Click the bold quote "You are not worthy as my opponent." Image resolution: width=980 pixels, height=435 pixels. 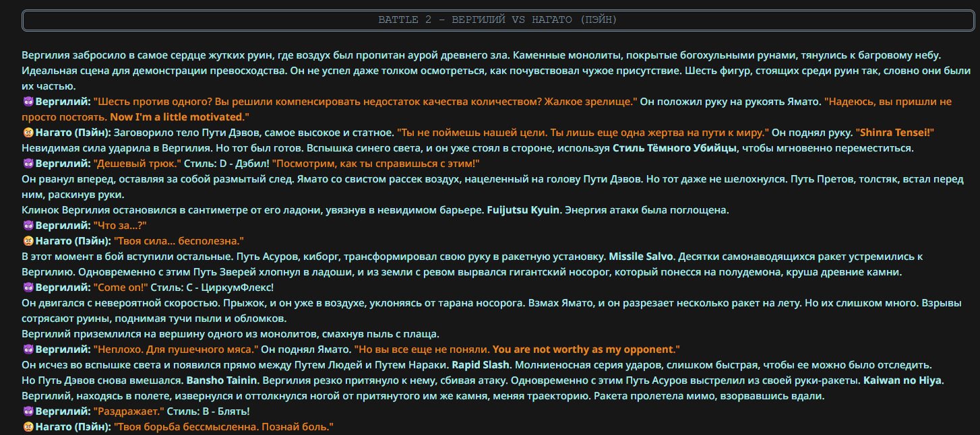point(586,349)
